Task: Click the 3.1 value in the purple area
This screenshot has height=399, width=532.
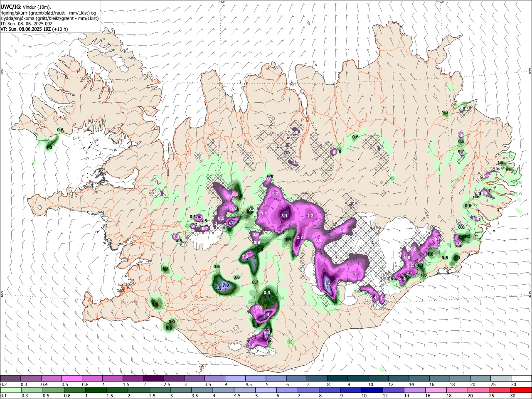Action: pyautogui.click(x=285, y=216)
